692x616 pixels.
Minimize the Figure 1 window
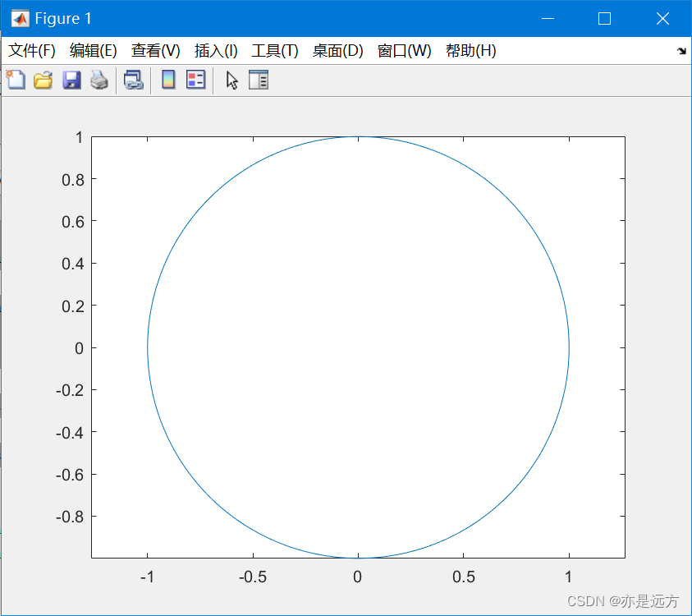pos(548,19)
